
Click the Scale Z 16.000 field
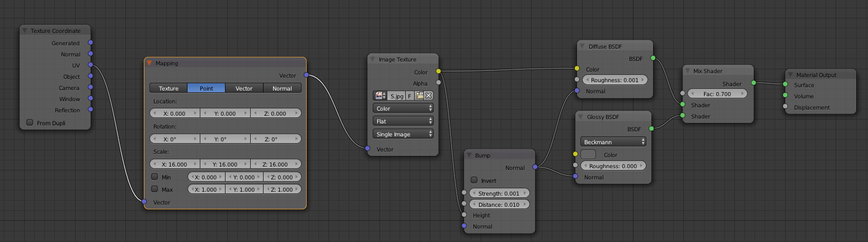coord(276,164)
